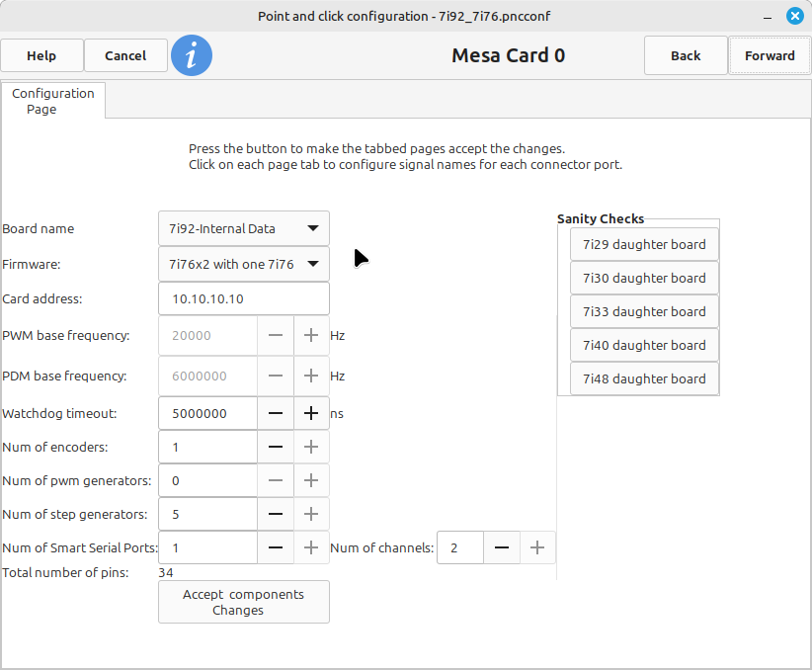Decrease the Watchdog timeout value
Image resolution: width=812 pixels, height=670 pixels.
[276, 413]
